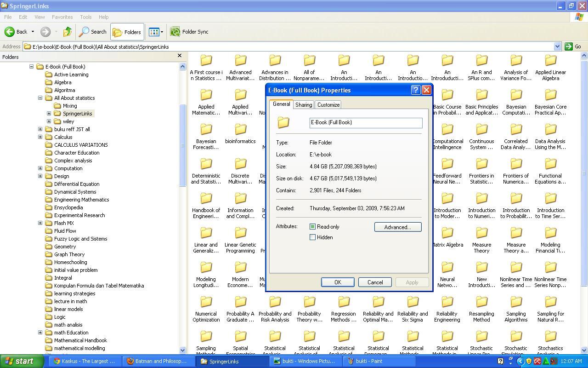Select the 'Bayesian Forecasti...' folder icon

pos(206,130)
